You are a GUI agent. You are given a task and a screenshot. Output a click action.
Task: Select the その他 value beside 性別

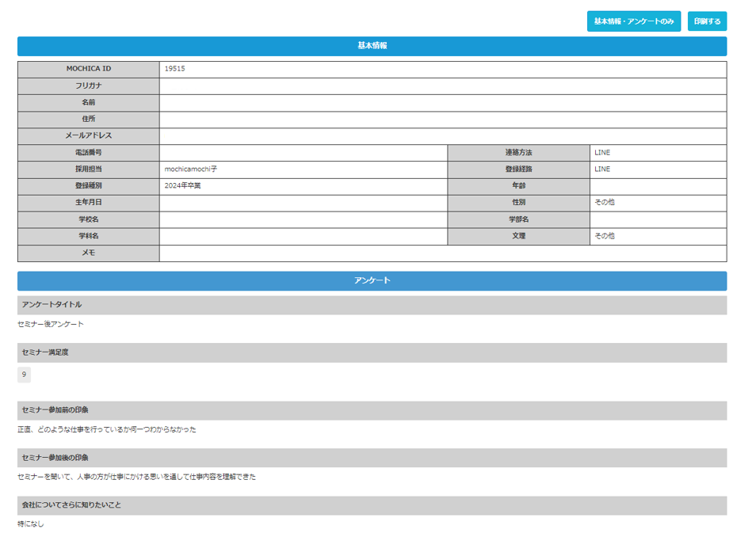pos(605,203)
